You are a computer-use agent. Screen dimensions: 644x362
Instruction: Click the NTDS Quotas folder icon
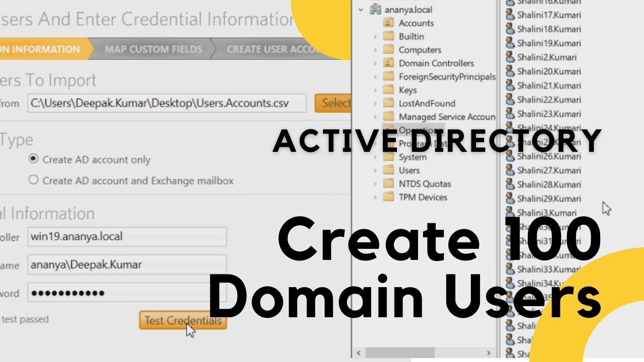tap(388, 184)
